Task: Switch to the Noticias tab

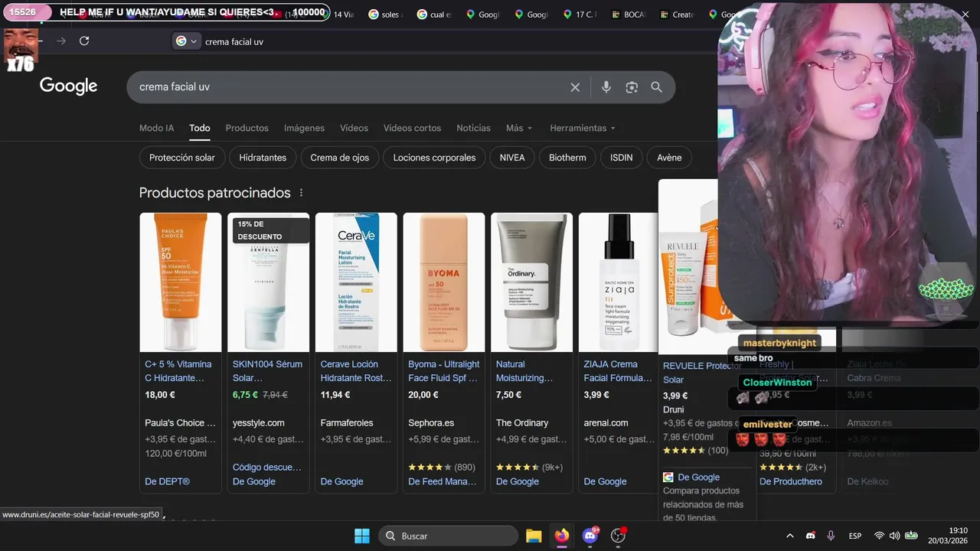Action: coord(473,128)
